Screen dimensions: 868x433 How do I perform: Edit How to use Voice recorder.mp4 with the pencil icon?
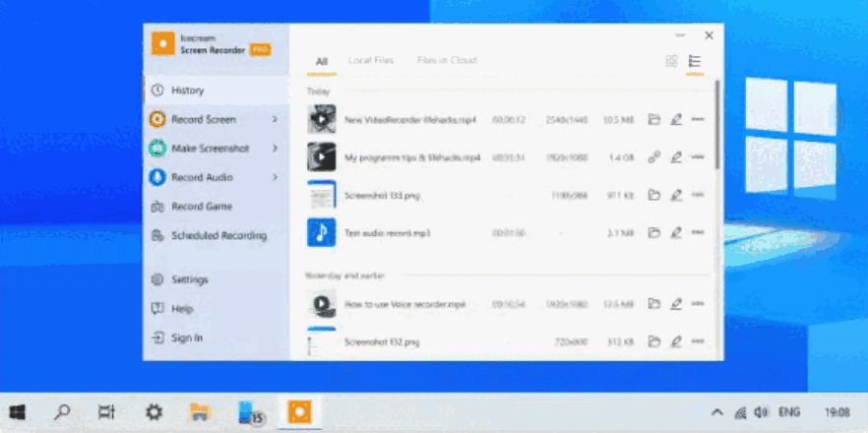click(676, 304)
